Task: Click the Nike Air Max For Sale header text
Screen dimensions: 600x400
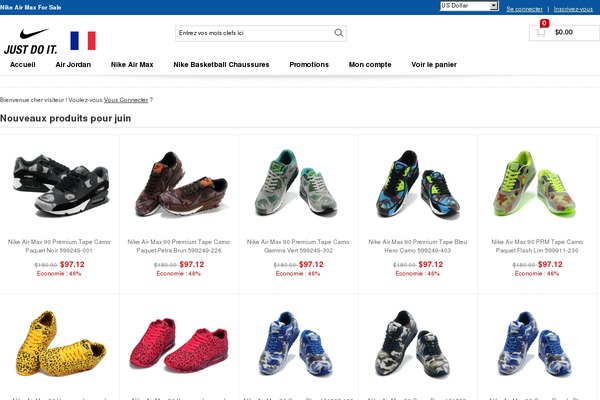Action: pos(31,7)
